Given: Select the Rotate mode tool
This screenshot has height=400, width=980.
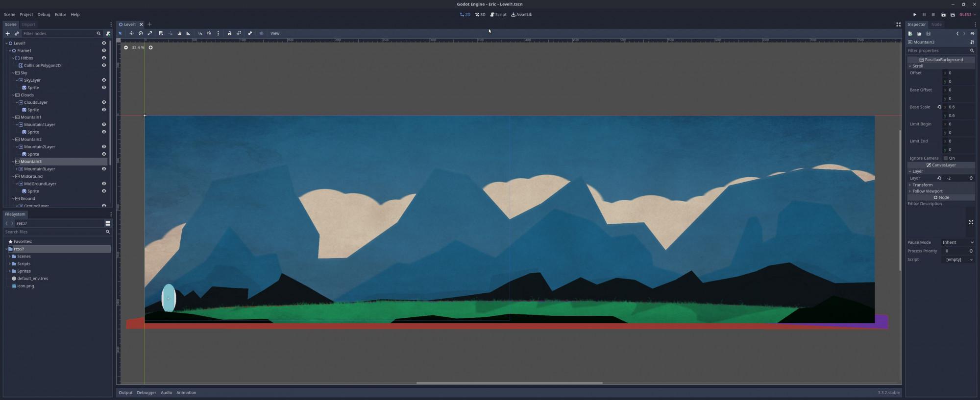Looking at the screenshot, I should click(141, 33).
